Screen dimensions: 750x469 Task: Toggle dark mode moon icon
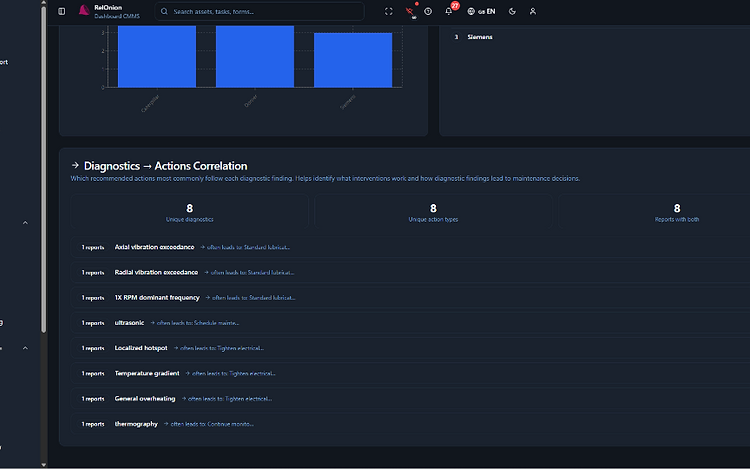coord(512,11)
